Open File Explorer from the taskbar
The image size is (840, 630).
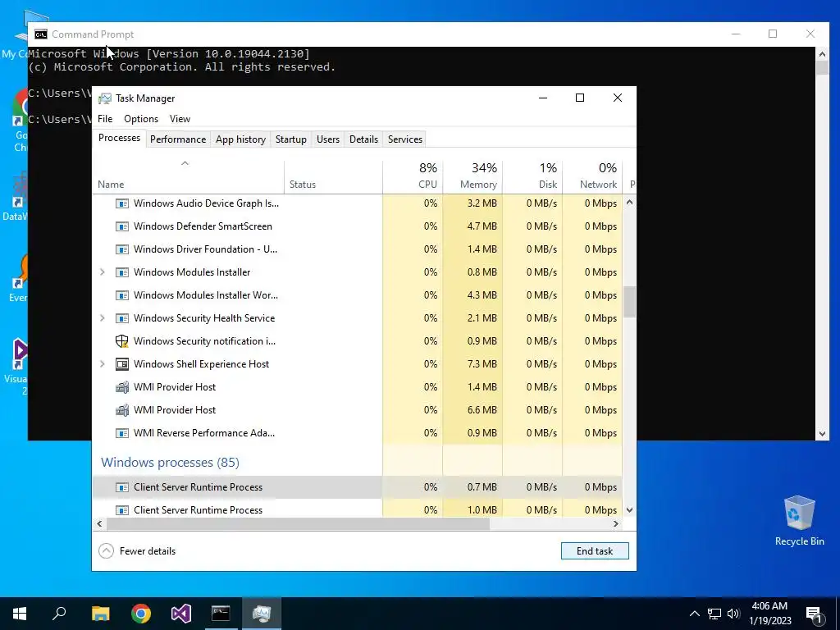tap(100, 614)
